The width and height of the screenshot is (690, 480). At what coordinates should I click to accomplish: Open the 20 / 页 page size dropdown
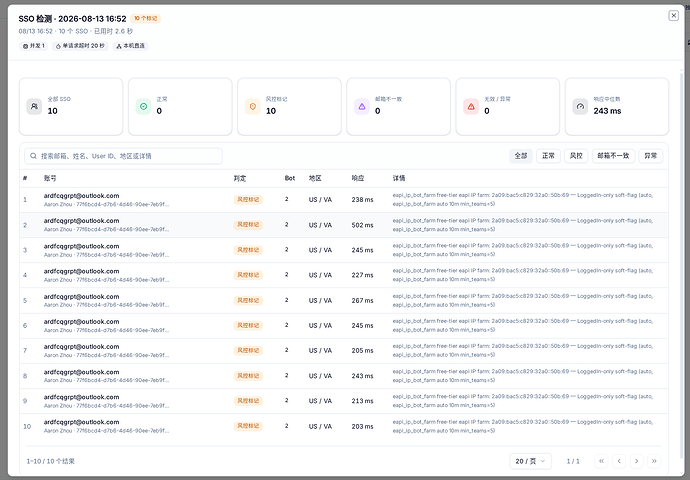click(x=530, y=461)
